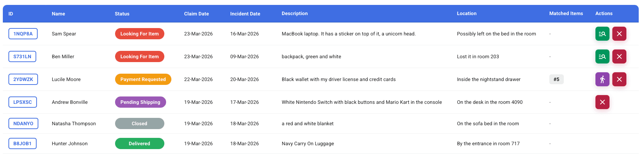The height and width of the screenshot is (154, 644).
Task: Open claim ID 1NQP8A
Action: click(23, 34)
